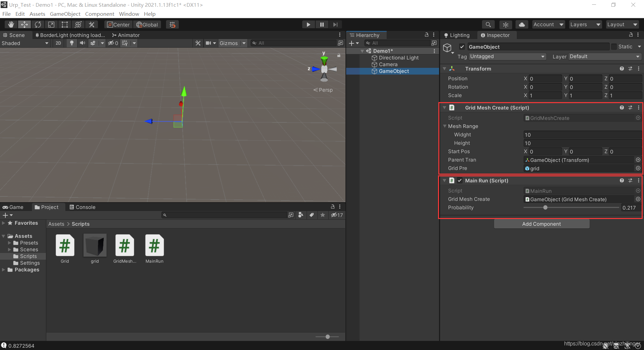Click the Pause button
Image resolution: width=644 pixels, height=350 pixels.
[322, 25]
